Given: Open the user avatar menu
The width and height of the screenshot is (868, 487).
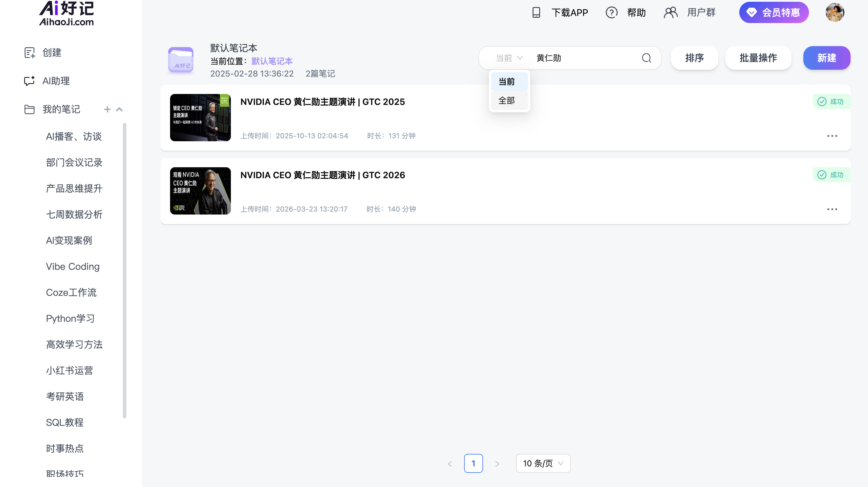Looking at the screenshot, I should [x=835, y=12].
